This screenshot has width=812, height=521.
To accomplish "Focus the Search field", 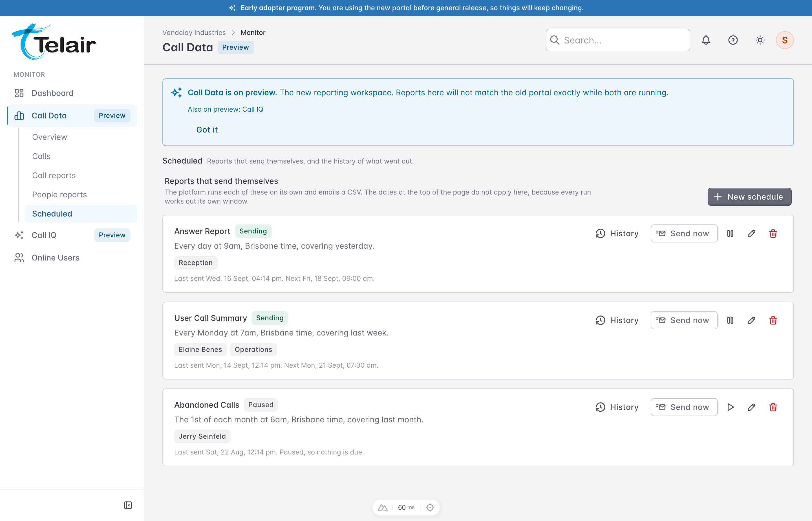I will coord(618,40).
